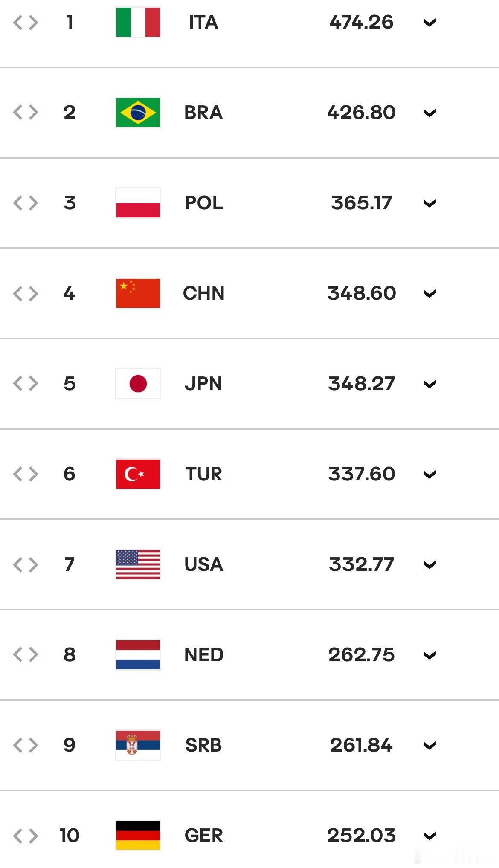Click the Italy flag icon
This screenshot has width=499, height=868.
[138, 22]
